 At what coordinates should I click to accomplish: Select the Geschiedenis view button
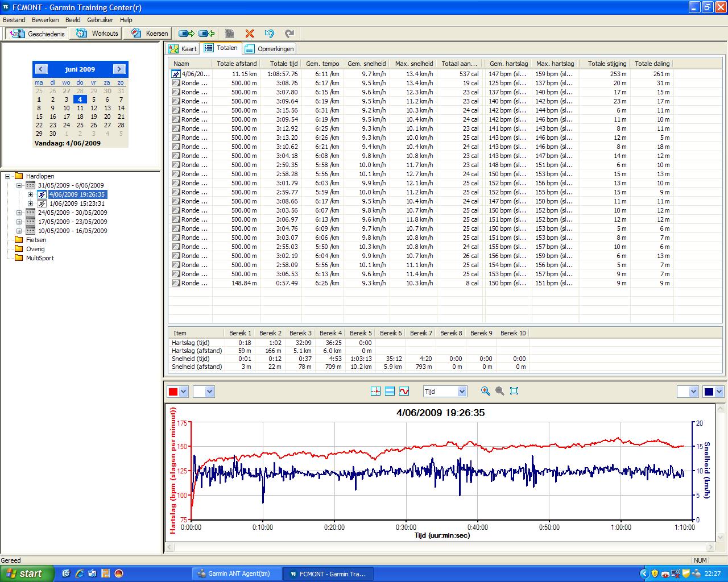point(37,34)
